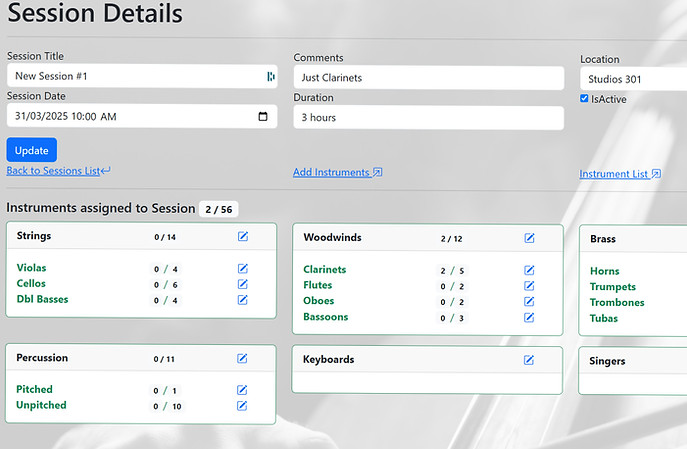This screenshot has height=449, width=687.
Task: Edit the Violas row
Action: (x=243, y=269)
